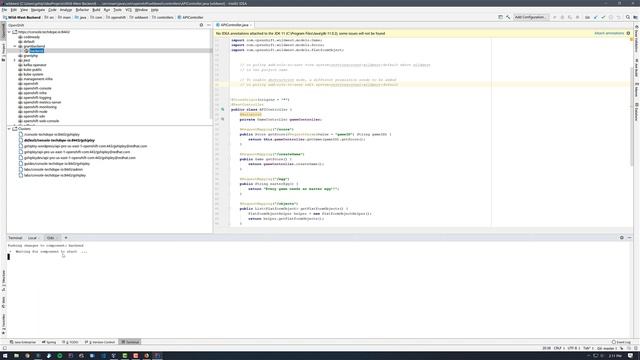640x360 pixels.
Task: Open the Refactor menu
Action: click(82, 10)
